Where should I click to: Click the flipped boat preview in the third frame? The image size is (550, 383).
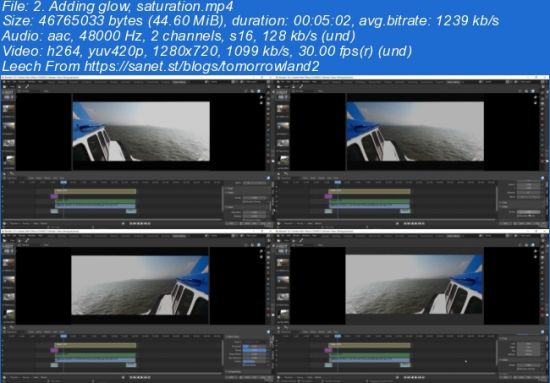[x=140, y=285]
